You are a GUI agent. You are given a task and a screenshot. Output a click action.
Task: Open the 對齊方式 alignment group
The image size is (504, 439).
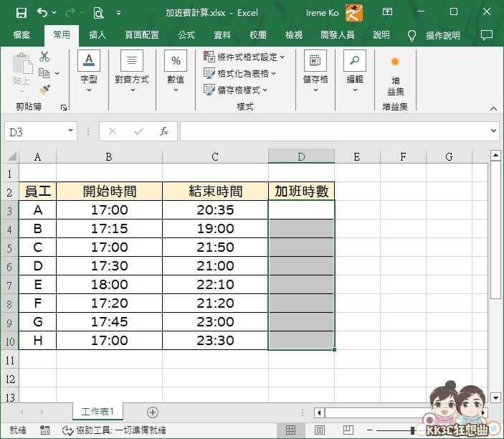point(132,72)
